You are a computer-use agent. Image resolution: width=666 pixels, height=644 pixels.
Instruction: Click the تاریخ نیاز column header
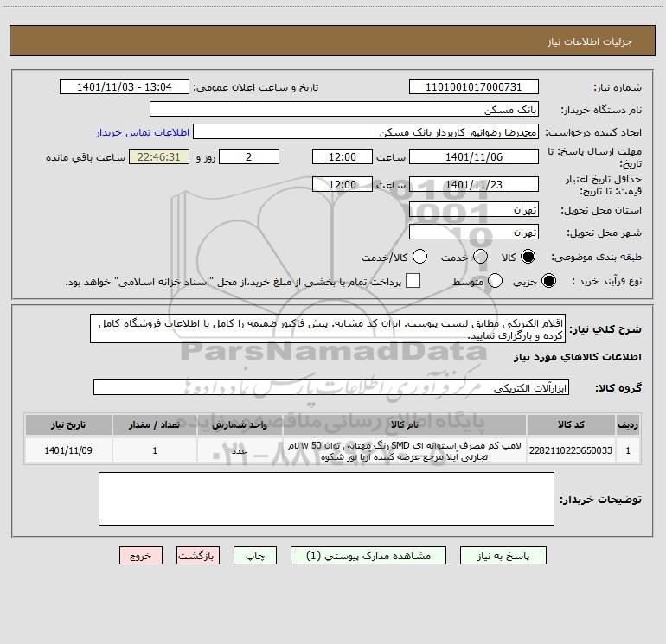(x=68, y=424)
